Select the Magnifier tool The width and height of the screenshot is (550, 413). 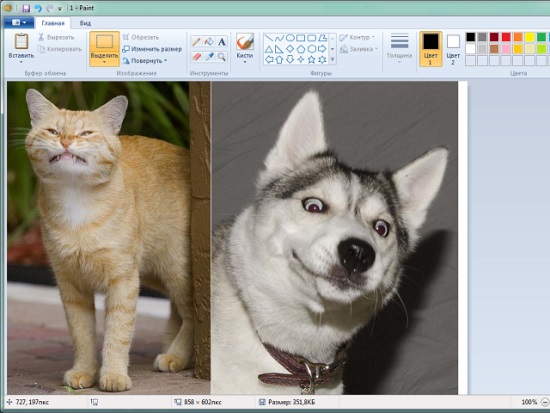click(x=222, y=56)
